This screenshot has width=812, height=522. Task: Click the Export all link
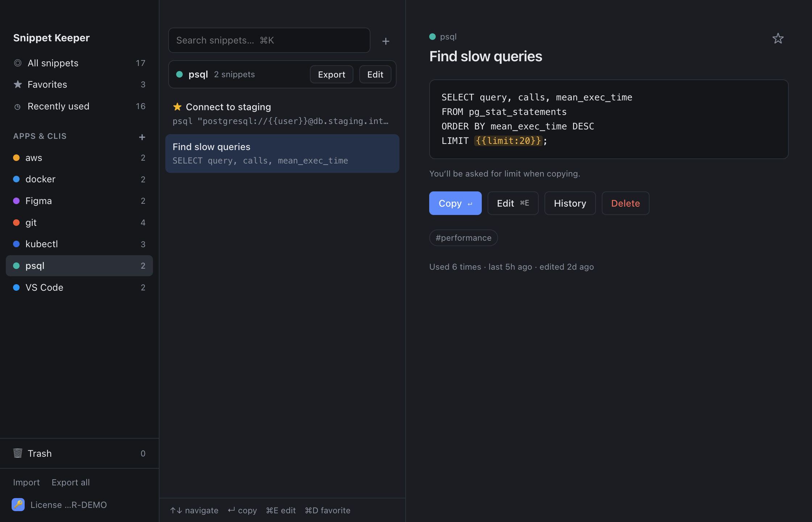click(71, 482)
